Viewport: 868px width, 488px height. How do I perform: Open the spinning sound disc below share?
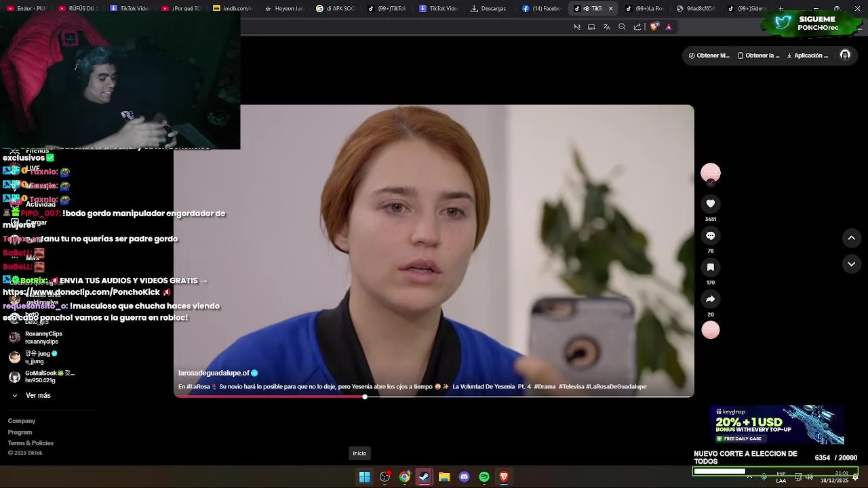tap(710, 330)
